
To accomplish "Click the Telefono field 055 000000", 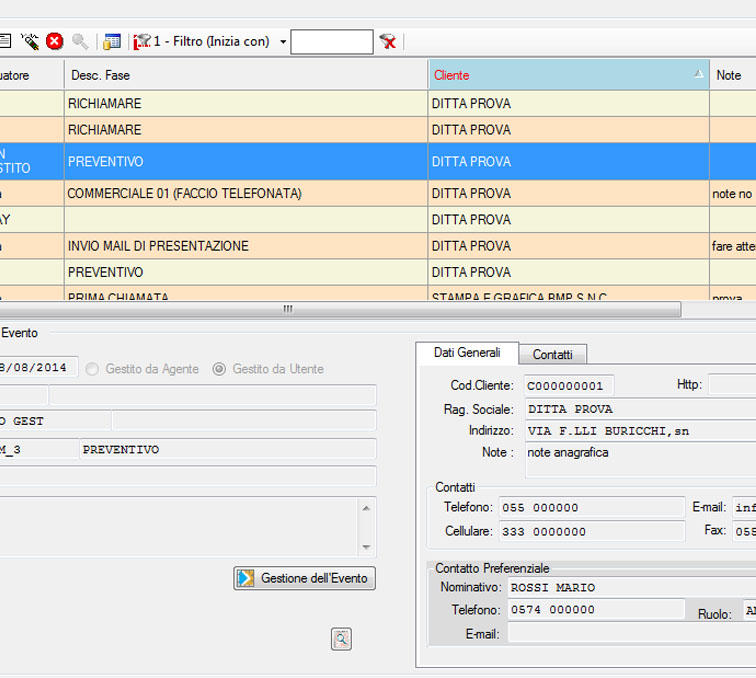I will click(592, 508).
